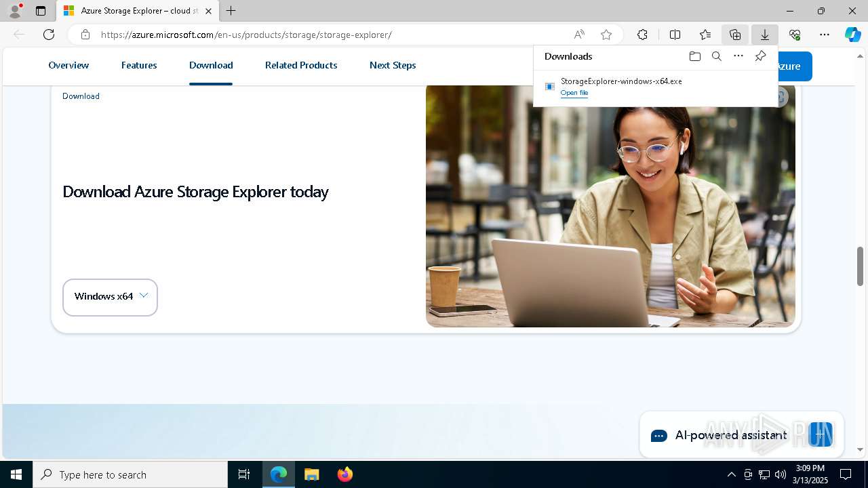868x488 pixels.
Task: Open the tab actions menu icon
Action: coord(41,11)
